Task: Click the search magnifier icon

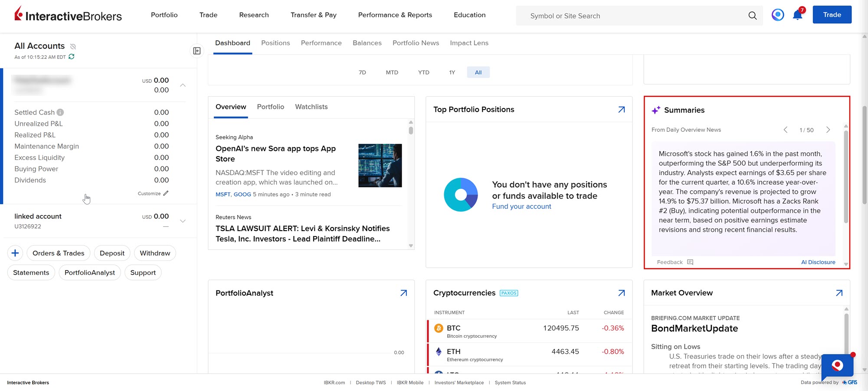Action: pos(752,16)
